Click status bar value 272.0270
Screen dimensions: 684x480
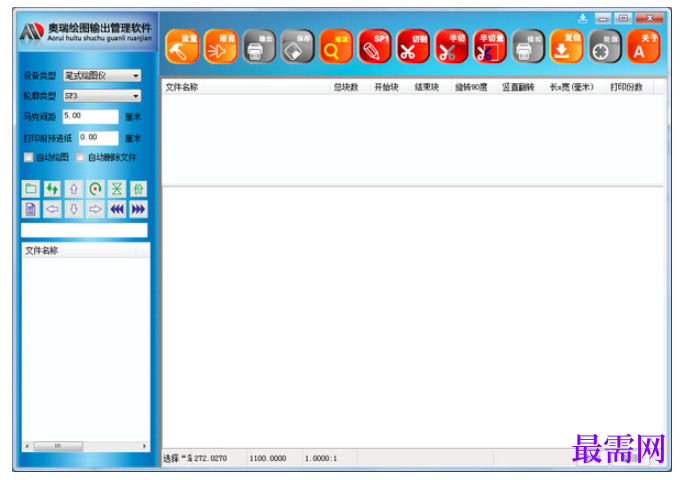210,458
